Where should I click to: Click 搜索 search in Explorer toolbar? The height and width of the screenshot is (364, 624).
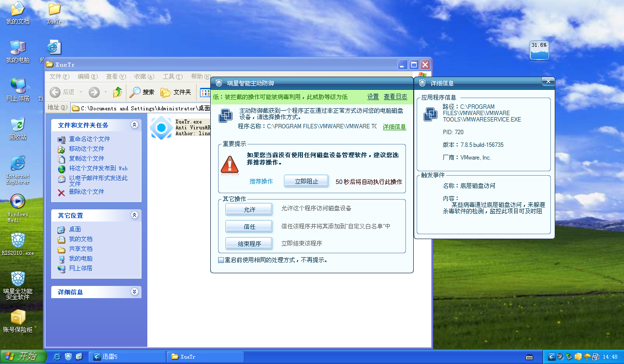pos(142,92)
